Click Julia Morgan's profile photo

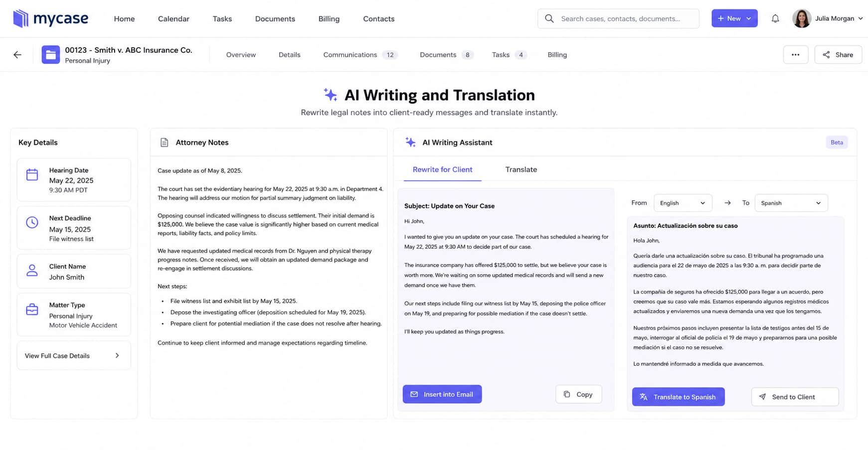click(x=801, y=18)
